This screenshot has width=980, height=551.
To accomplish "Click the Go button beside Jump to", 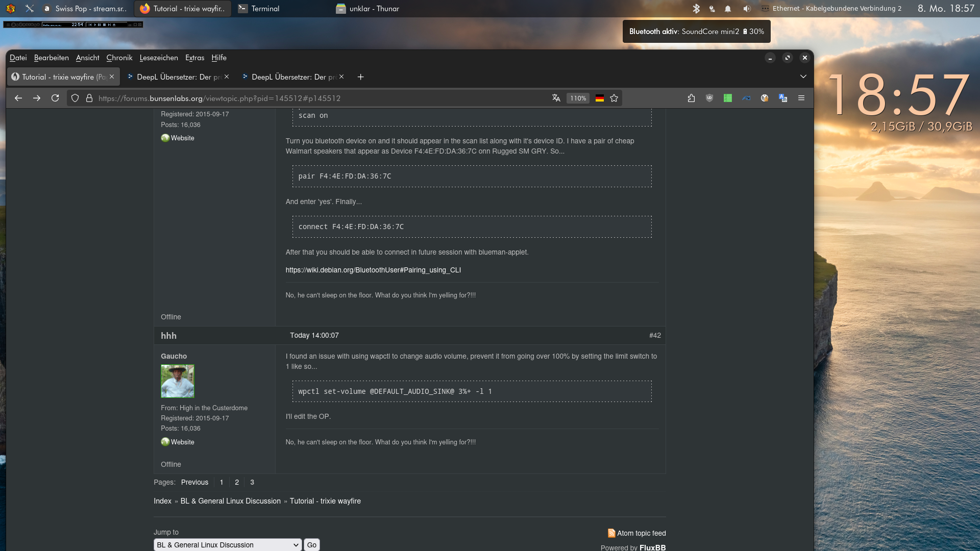I will click(312, 545).
